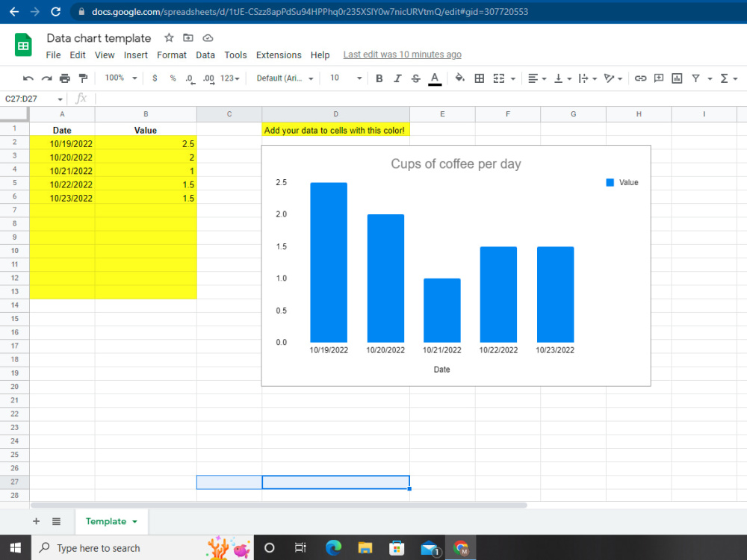The height and width of the screenshot is (560, 747).
Task: Click the horizontal scrollbar of the sheet
Action: point(279,505)
